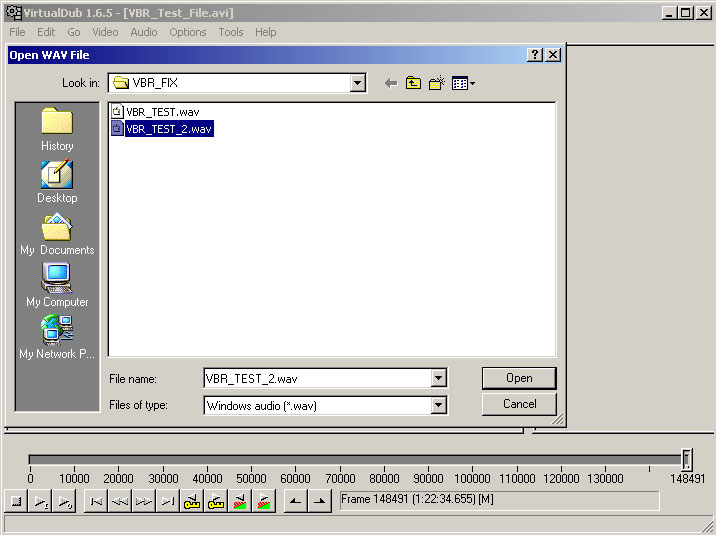Open the Help menu

266,32
